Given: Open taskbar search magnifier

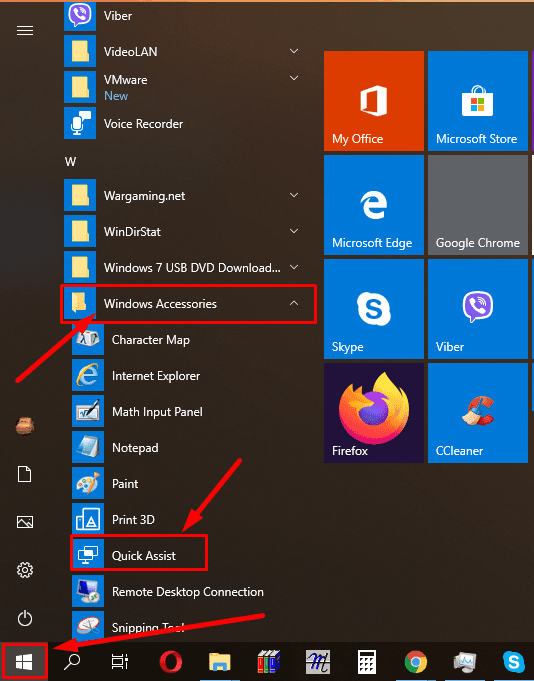Looking at the screenshot, I should pos(72,662).
